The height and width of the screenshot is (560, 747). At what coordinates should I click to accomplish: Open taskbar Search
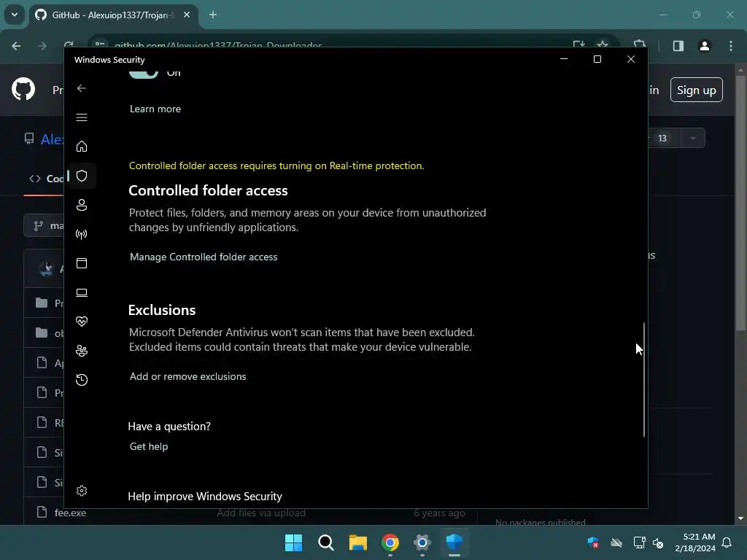coord(326,542)
